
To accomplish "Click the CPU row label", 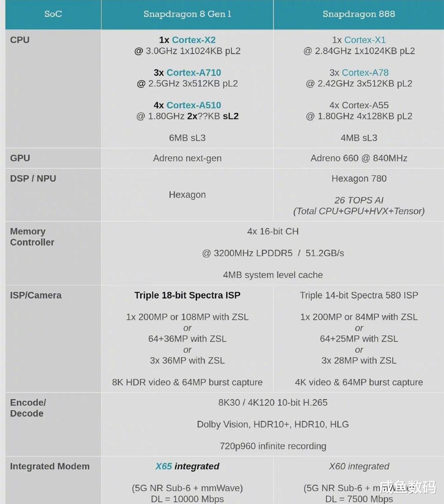I will coord(20,40).
